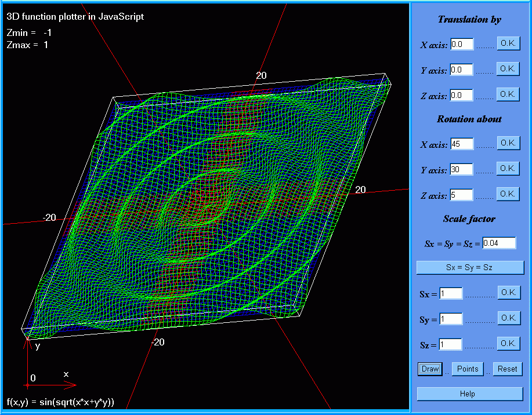Apply Y axis rotation with O.K.
This screenshot has height=415, width=532.
(508, 169)
